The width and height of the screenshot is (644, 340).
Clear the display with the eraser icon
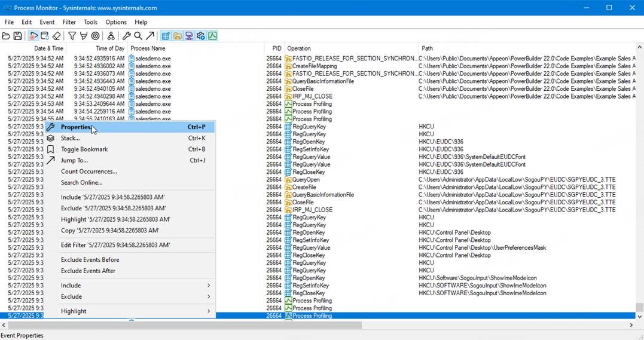point(57,36)
